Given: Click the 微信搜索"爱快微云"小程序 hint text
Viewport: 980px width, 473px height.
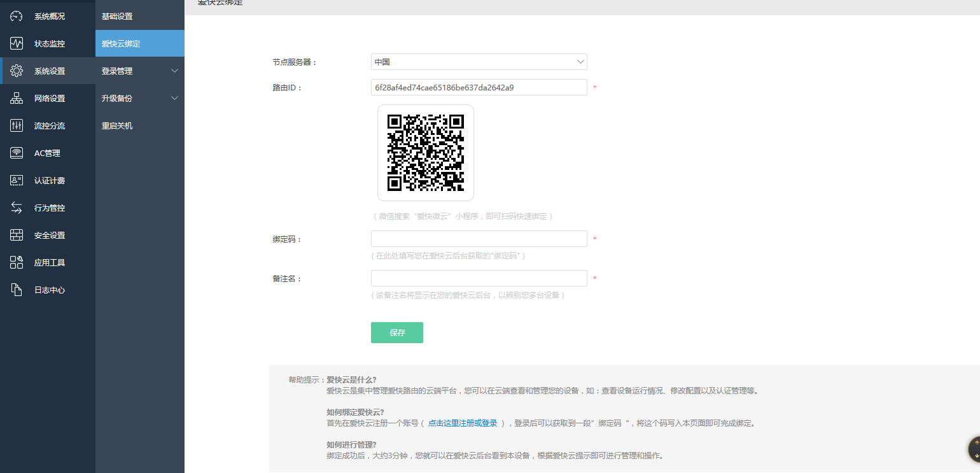Looking at the screenshot, I should click(x=463, y=216).
